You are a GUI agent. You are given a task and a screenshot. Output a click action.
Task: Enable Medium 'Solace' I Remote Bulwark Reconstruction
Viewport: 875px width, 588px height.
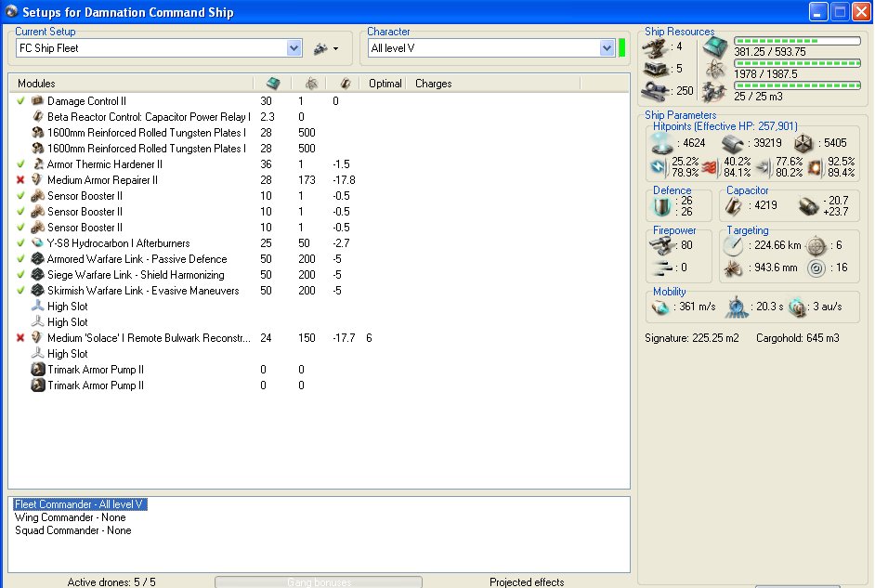pyautogui.click(x=20, y=338)
